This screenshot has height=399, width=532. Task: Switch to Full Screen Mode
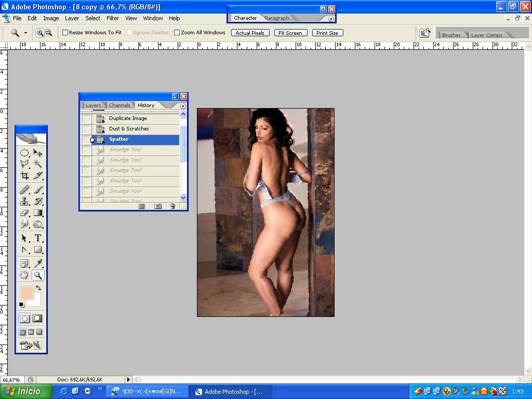pos(39,332)
